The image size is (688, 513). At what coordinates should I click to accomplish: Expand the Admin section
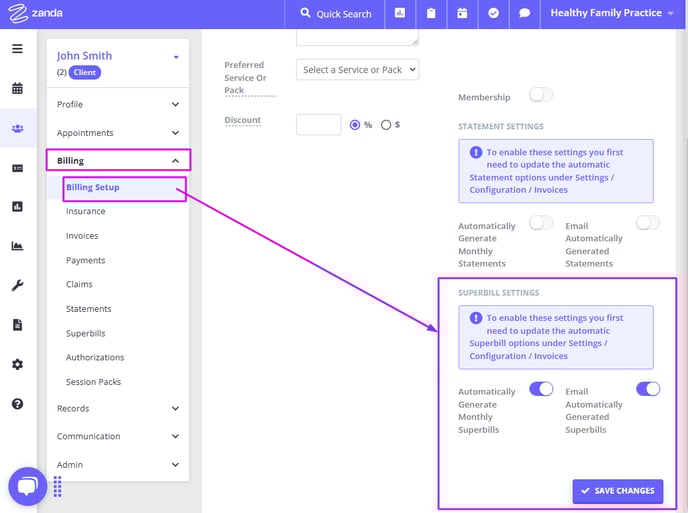(118, 464)
